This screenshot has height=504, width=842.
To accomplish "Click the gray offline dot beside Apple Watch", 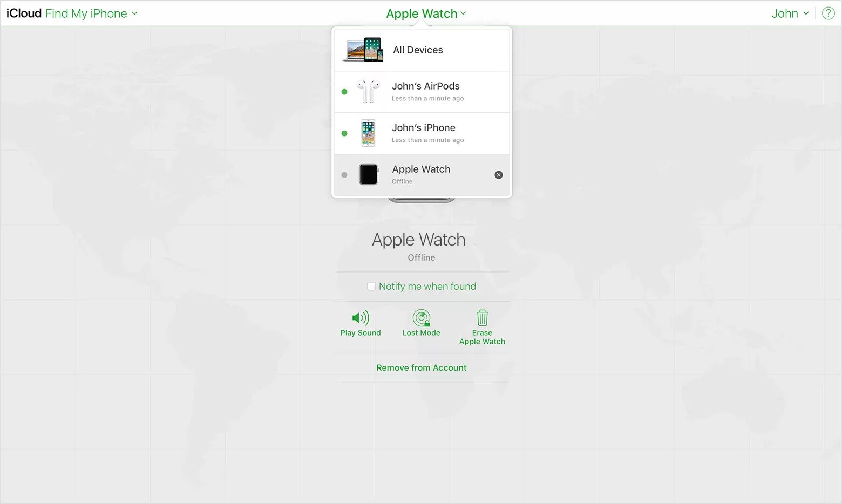I will tap(344, 175).
